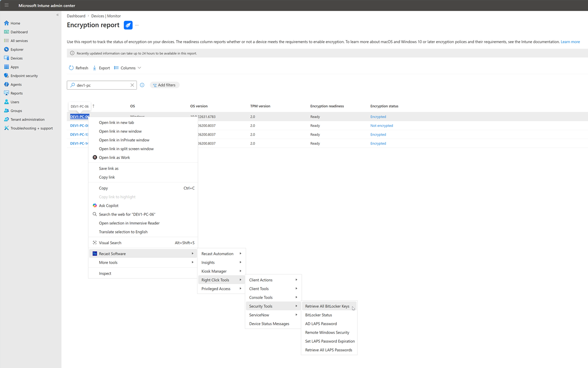Open the app launcher waffle icon

[6, 6]
